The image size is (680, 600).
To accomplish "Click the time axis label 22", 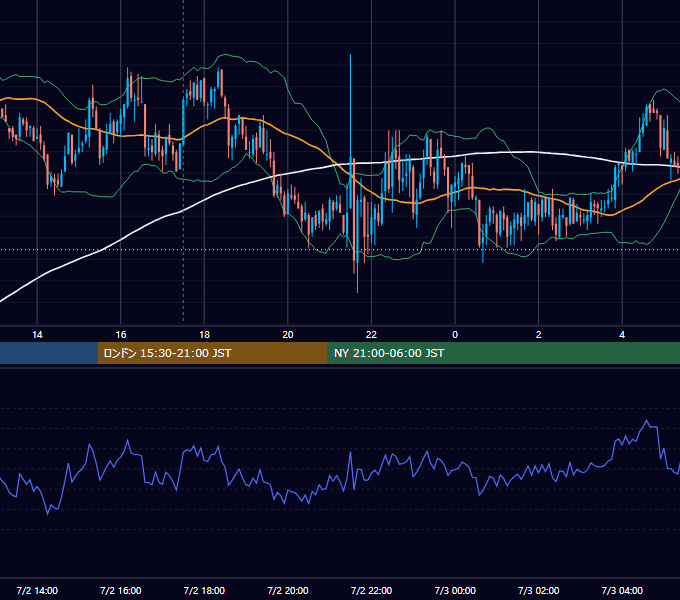I will pos(371,335).
